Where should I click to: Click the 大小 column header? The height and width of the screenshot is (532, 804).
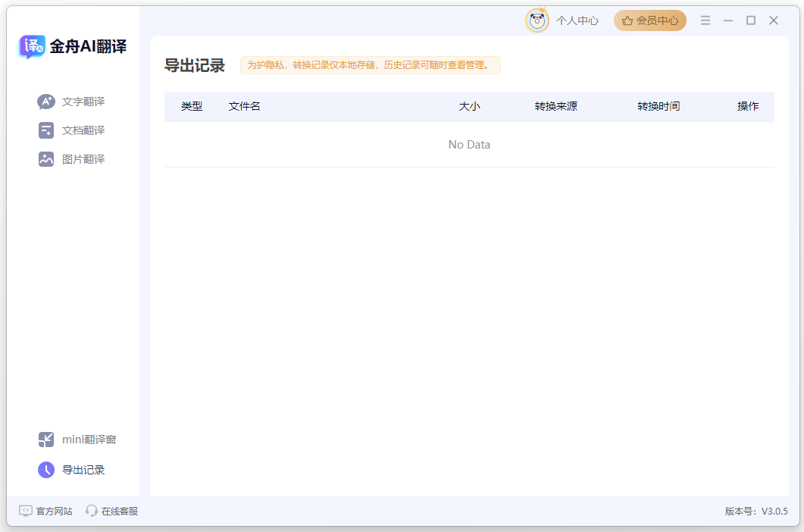tap(471, 106)
